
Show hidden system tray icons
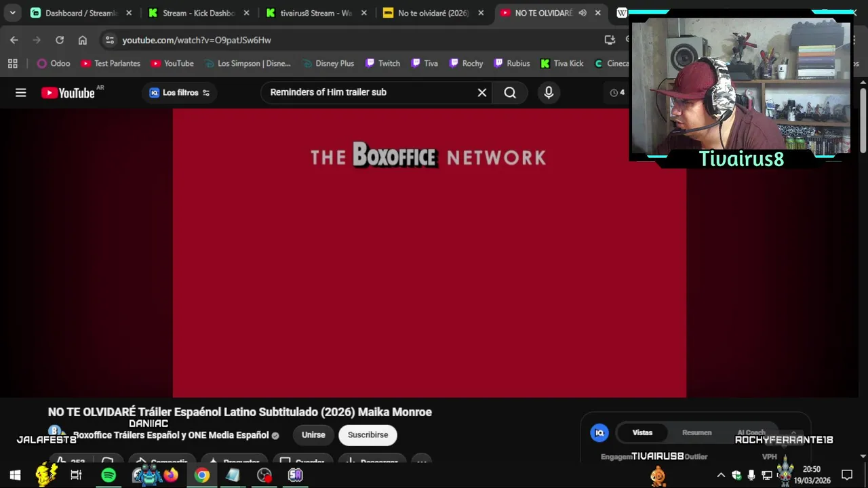(721, 475)
